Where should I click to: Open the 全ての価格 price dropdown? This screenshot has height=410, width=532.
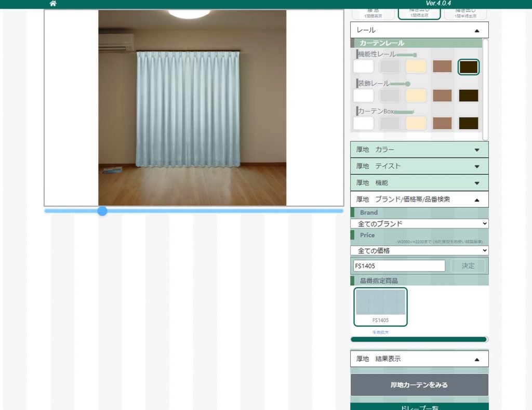click(x=419, y=250)
